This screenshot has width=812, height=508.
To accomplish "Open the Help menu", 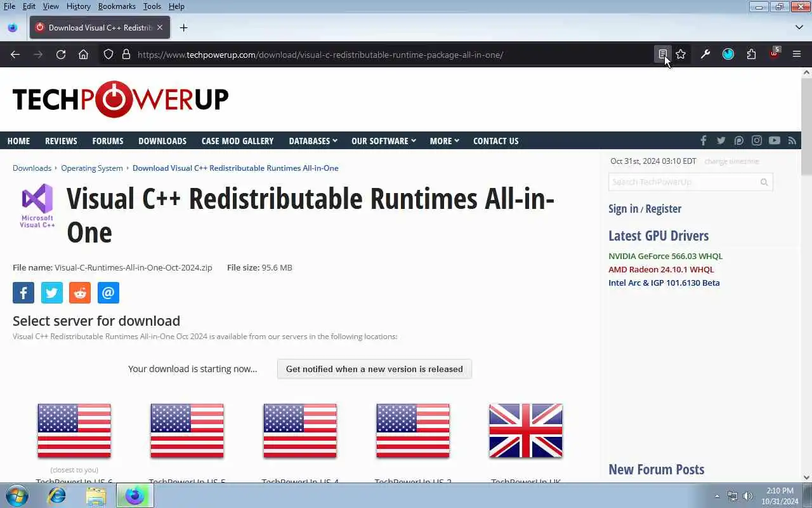I will 176,6.
